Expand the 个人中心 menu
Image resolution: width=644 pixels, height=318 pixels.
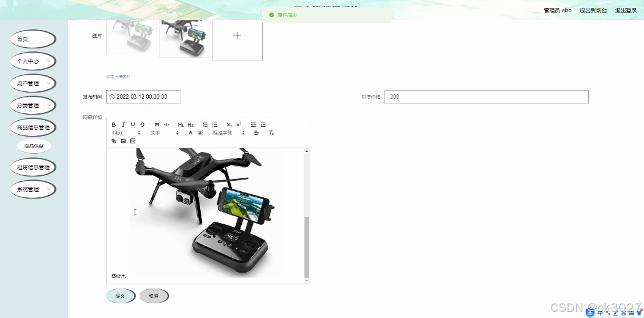coord(33,61)
